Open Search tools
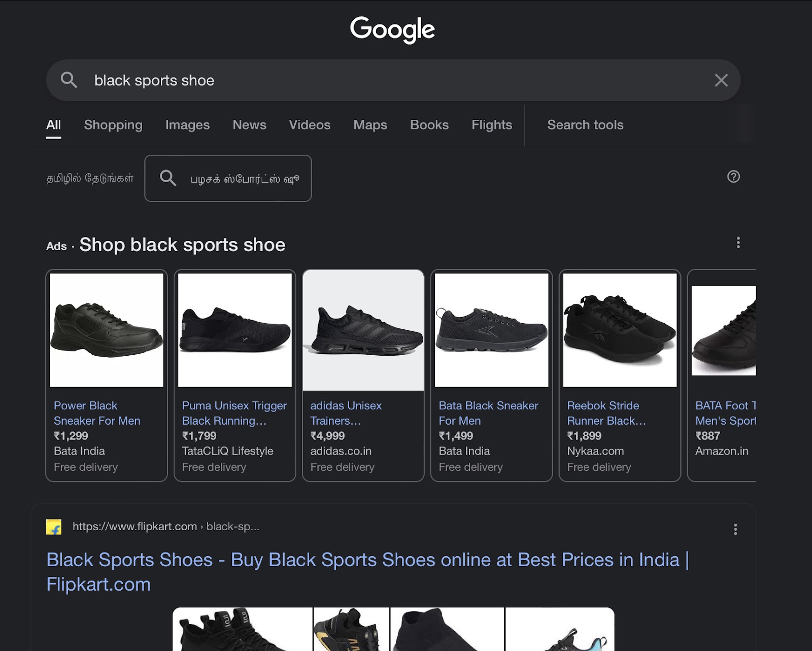This screenshot has width=812, height=651. tap(585, 125)
